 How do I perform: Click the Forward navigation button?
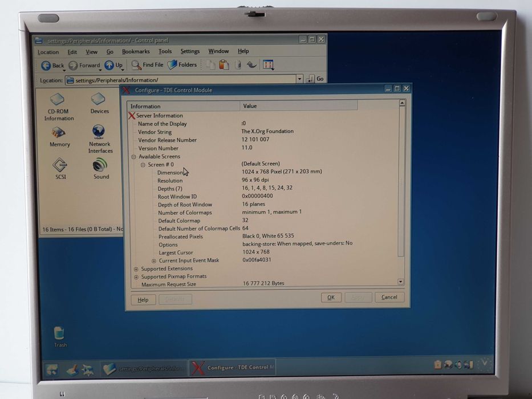84,65
